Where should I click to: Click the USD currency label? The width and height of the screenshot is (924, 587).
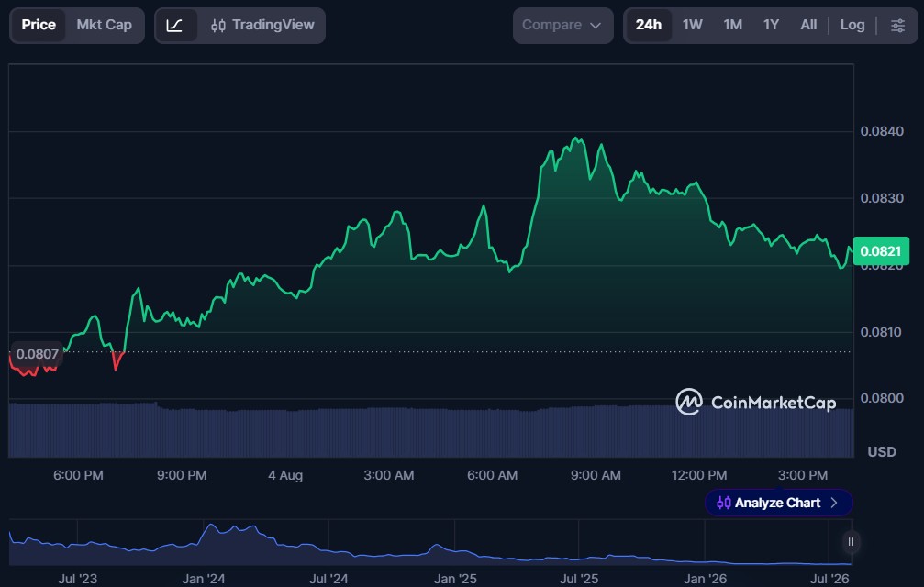(882, 451)
